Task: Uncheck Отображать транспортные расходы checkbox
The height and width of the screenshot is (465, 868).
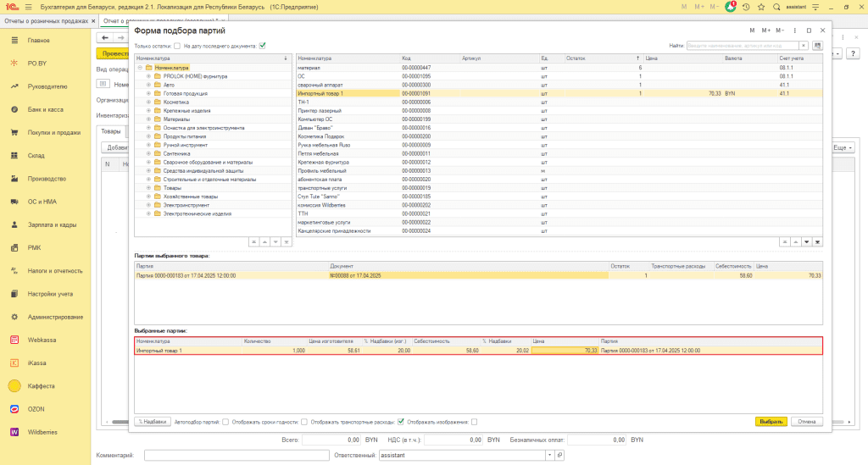Action: 401,422
